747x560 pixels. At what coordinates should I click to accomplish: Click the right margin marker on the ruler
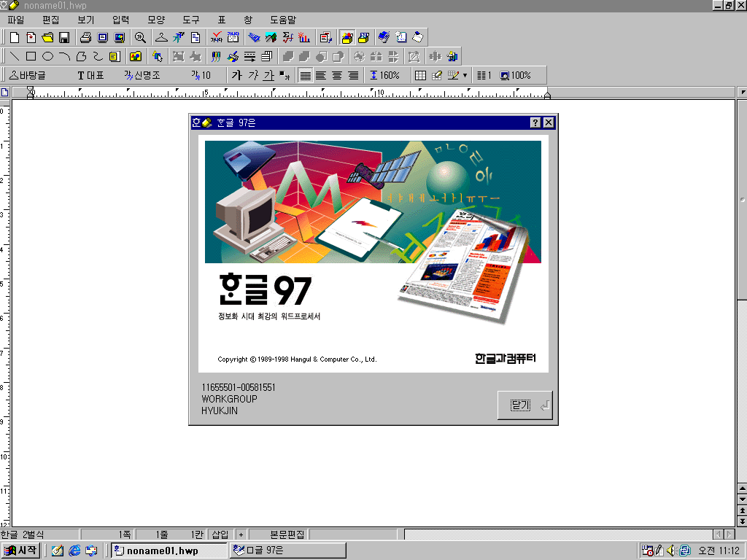547,96
